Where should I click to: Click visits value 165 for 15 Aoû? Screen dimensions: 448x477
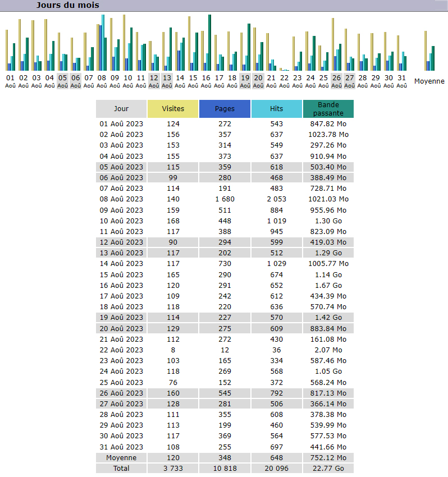click(x=173, y=275)
